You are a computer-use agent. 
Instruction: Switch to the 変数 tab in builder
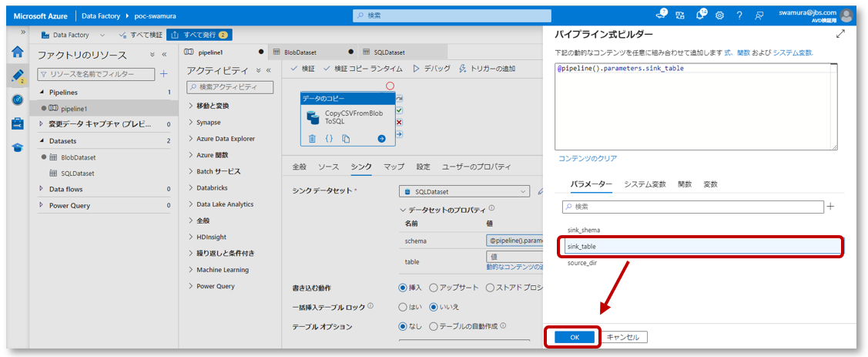[x=710, y=184]
